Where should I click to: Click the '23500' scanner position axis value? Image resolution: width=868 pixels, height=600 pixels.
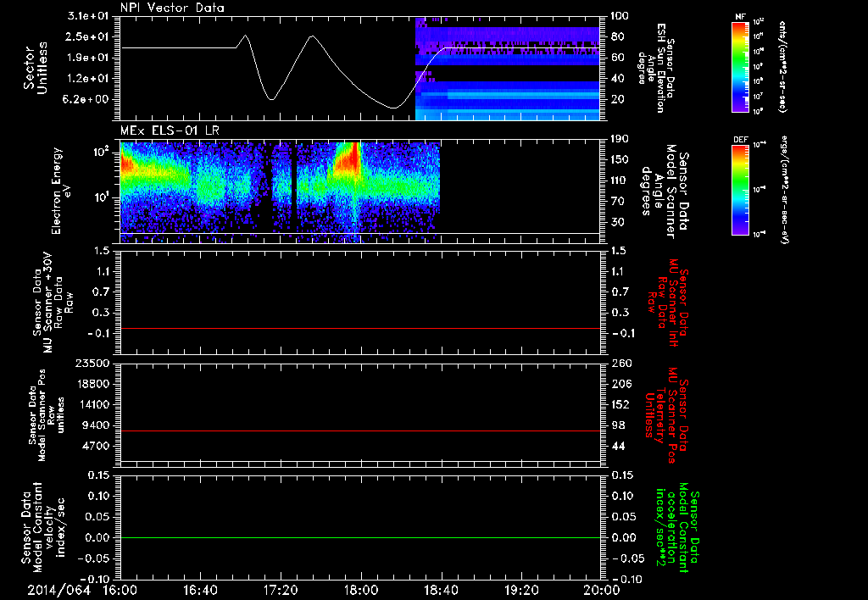92,364
